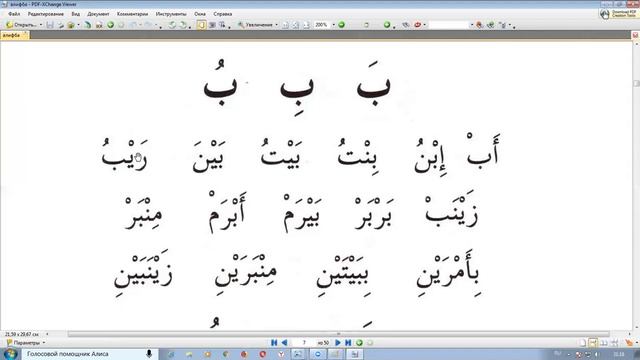
Task: Click the 200% zoom level field
Action: (x=322, y=25)
